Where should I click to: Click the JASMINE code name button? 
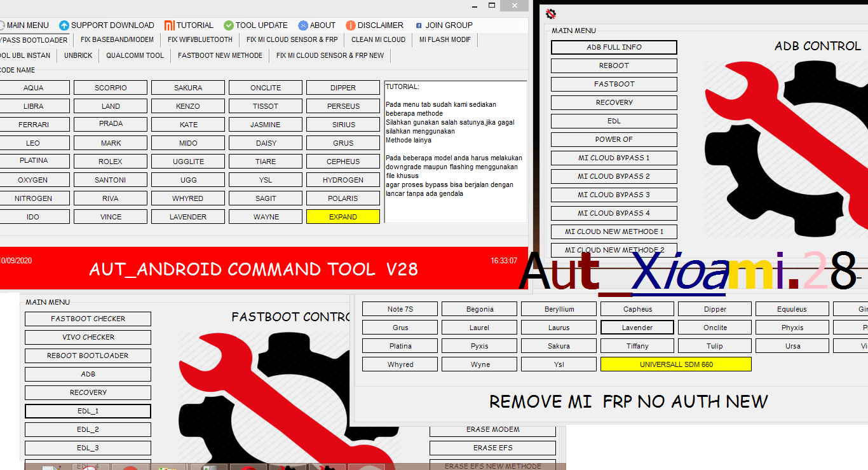pyautogui.click(x=266, y=125)
